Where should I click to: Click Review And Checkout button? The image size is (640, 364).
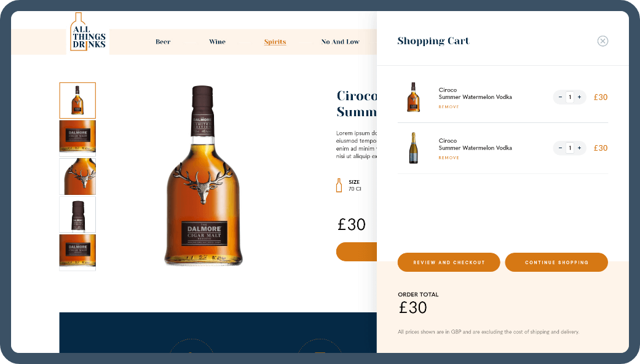click(x=449, y=263)
